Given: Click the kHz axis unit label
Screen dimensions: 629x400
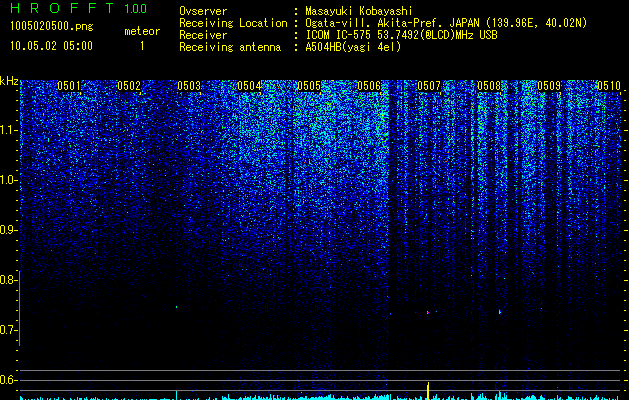Looking at the screenshot, I should [x=9, y=81].
